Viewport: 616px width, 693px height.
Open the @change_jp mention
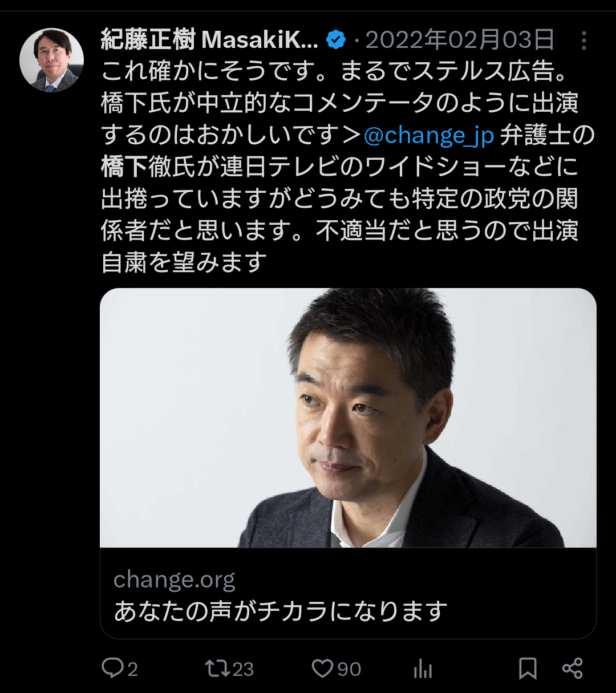[x=428, y=135]
